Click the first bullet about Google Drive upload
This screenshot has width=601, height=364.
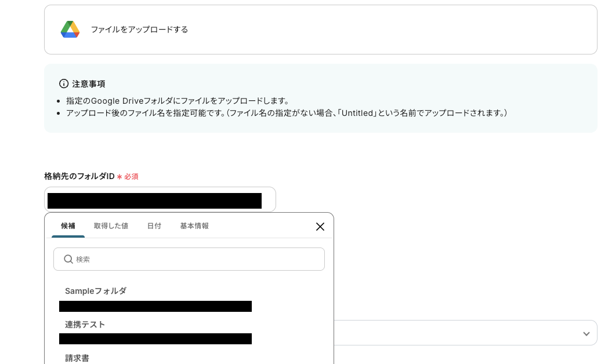click(174, 100)
